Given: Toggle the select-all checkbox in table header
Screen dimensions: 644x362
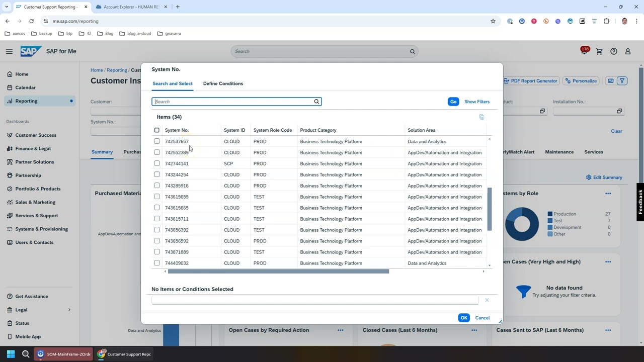Looking at the screenshot, I should (157, 130).
